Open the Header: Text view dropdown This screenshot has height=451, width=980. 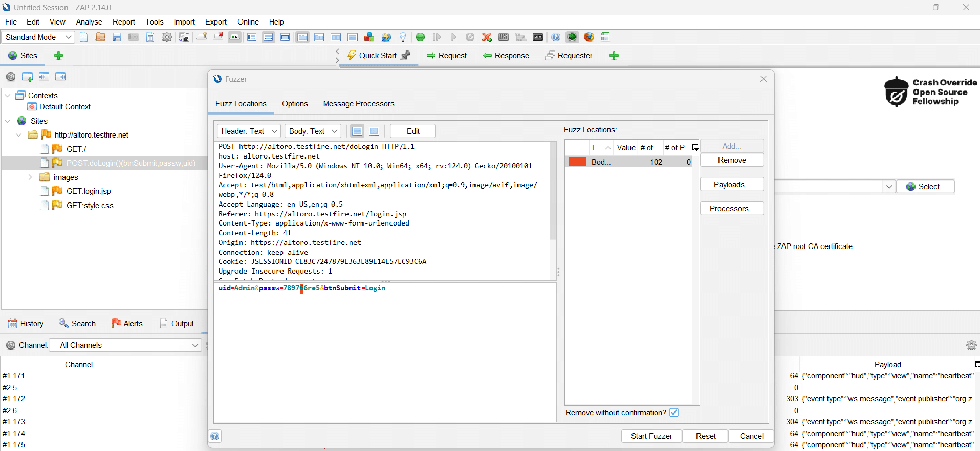(249, 131)
